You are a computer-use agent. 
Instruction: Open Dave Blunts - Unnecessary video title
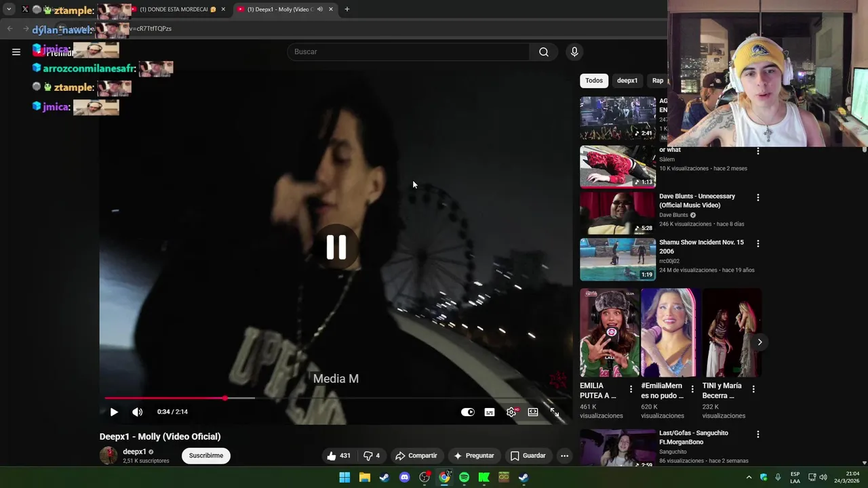click(x=697, y=201)
